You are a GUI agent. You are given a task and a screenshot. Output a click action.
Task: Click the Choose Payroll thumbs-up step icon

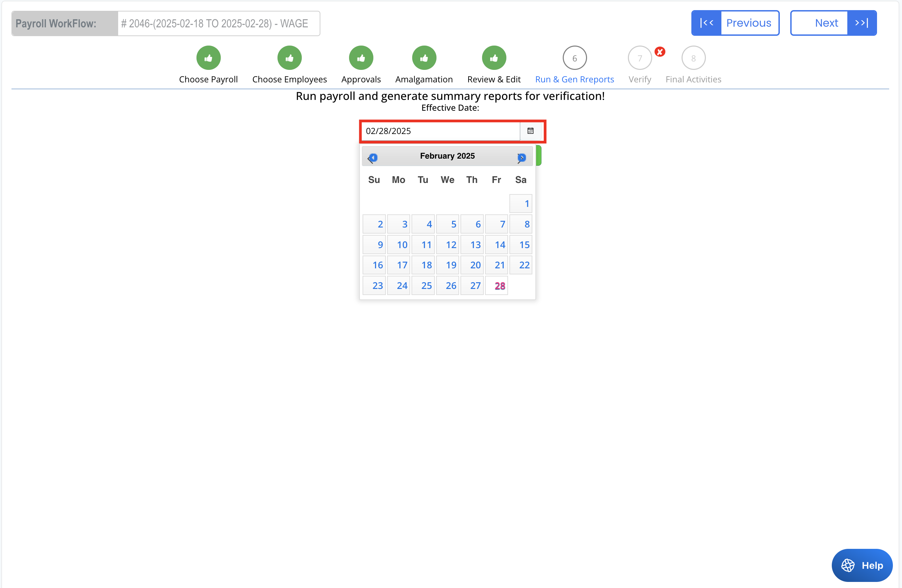pyautogui.click(x=208, y=58)
